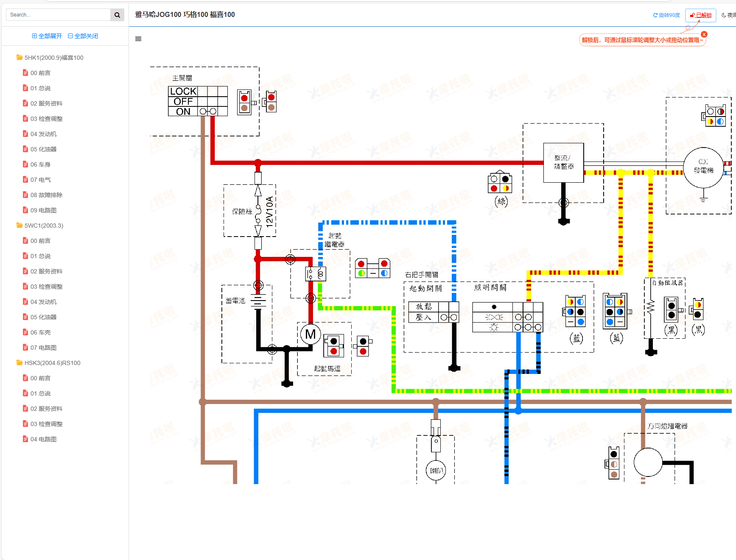
Task: Collapse the 5WC1(2003.3) folder
Action: (44, 226)
